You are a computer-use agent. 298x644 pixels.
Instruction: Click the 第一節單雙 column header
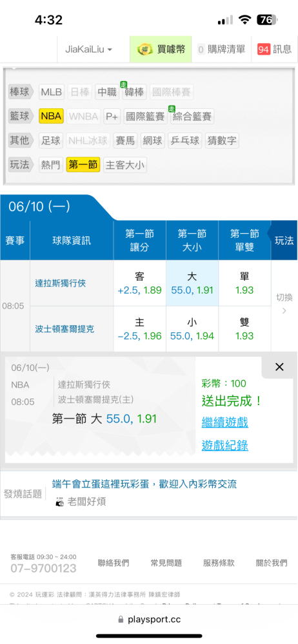point(244,241)
